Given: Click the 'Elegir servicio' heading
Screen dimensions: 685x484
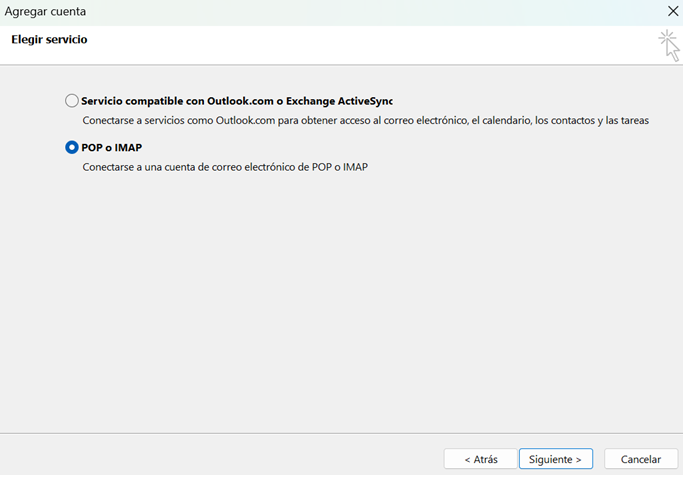Looking at the screenshot, I should (x=49, y=39).
